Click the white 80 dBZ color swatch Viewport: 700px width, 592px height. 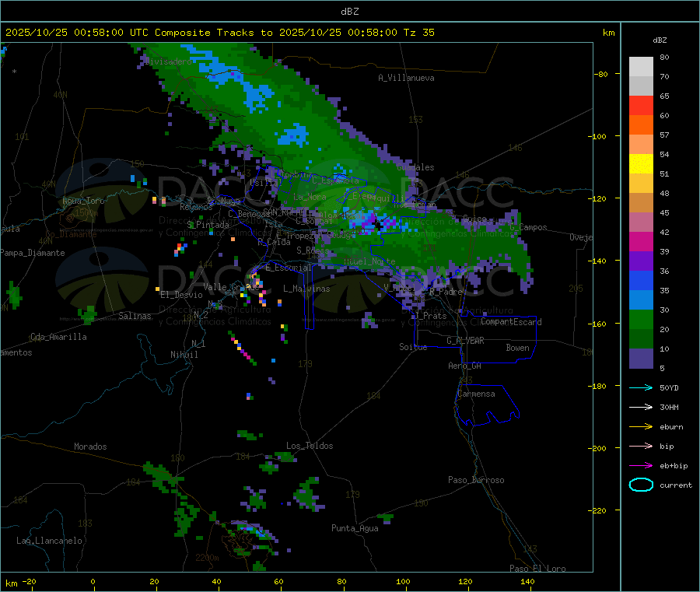[641, 67]
